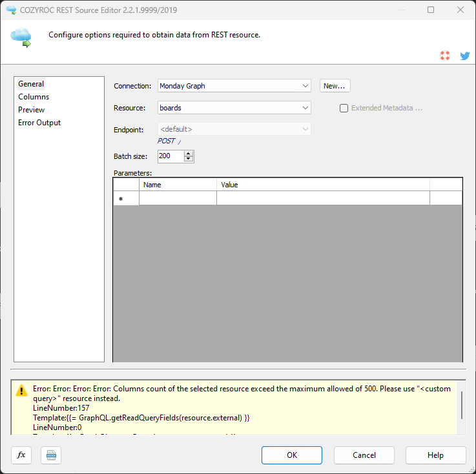Open the Endpoint default dropdown
The height and width of the screenshot is (474, 476).
click(x=234, y=129)
